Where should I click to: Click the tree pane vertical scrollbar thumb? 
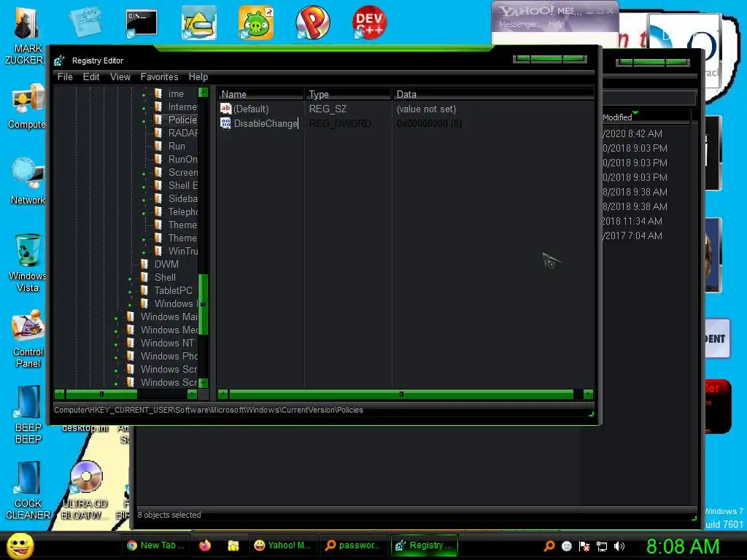[203, 304]
